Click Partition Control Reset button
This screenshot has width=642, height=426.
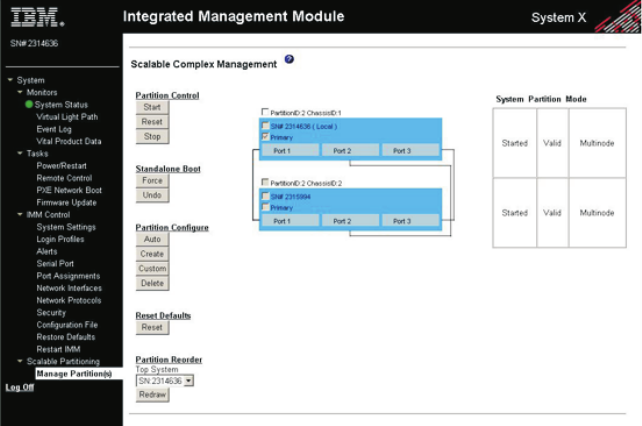coord(152,122)
